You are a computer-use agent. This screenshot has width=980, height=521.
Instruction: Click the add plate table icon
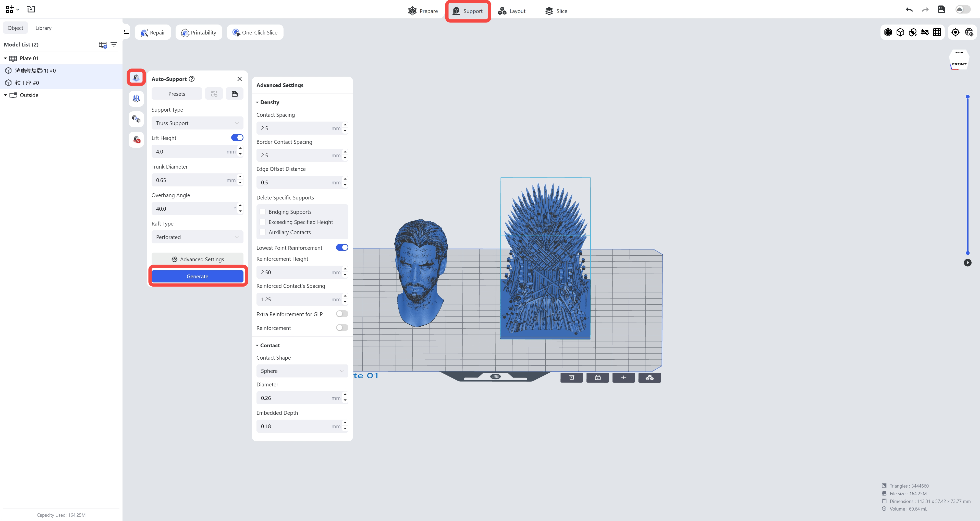tap(103, 45)
